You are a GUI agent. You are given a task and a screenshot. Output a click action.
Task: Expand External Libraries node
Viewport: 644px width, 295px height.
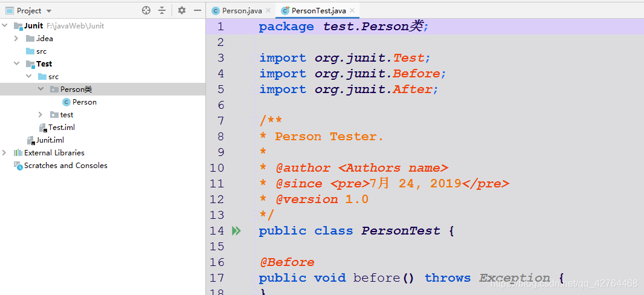[x=4, y=153]
